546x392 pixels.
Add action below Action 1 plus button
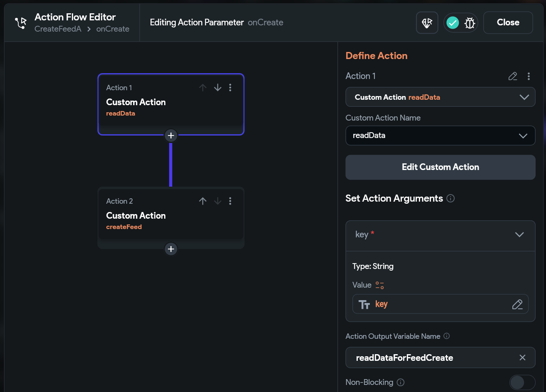171,136
